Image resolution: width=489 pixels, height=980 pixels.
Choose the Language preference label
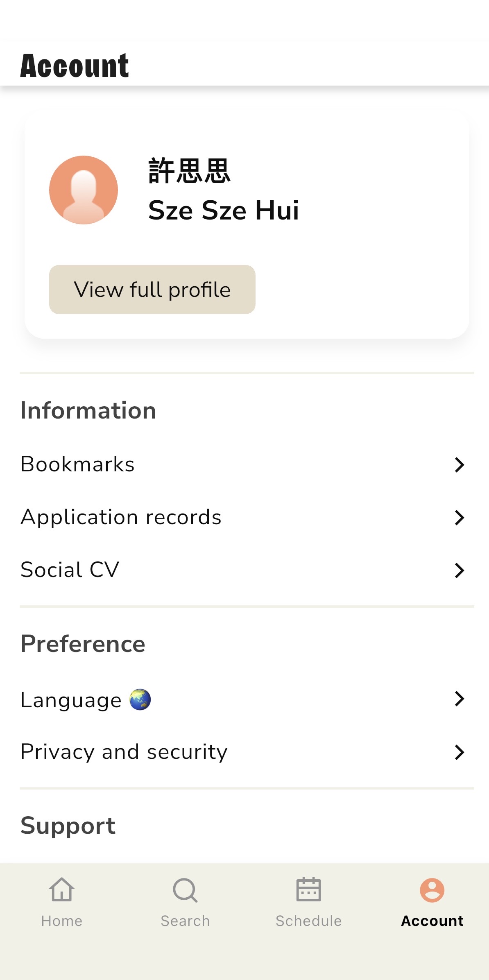click(71, 700)
